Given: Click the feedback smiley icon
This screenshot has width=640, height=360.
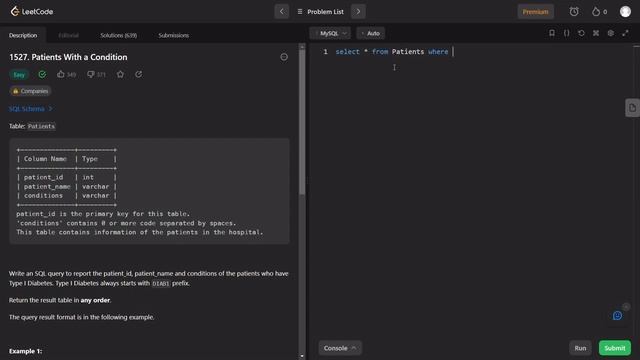Looking at the screenshot, I should pos(617,316).
